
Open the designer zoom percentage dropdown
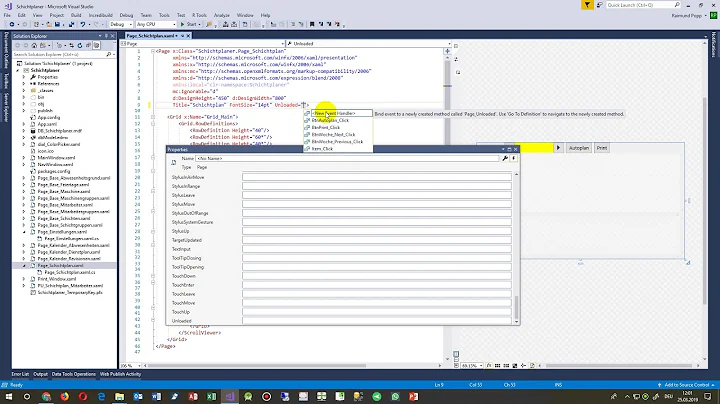tap(472, 366)
